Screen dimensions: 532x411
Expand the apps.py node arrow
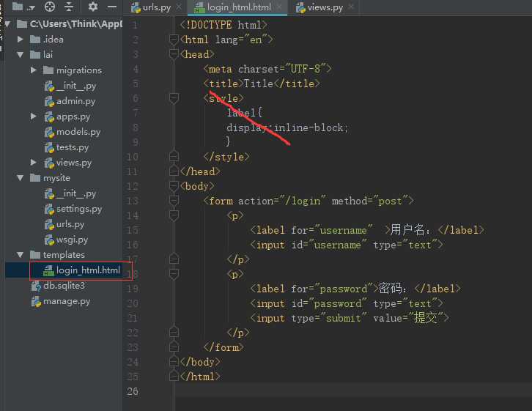(33, 116)
